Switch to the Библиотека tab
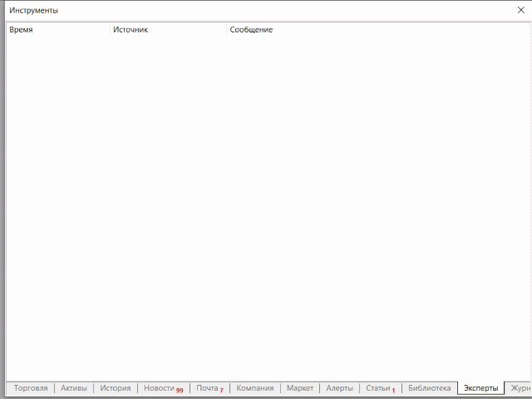532x399 pixels. 430,388
